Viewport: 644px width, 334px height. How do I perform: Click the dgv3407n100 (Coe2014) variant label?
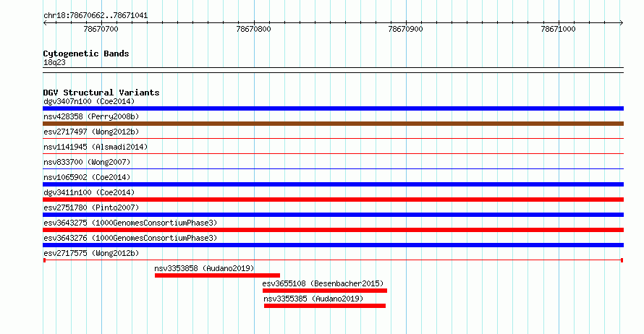[x=89, y=101]
